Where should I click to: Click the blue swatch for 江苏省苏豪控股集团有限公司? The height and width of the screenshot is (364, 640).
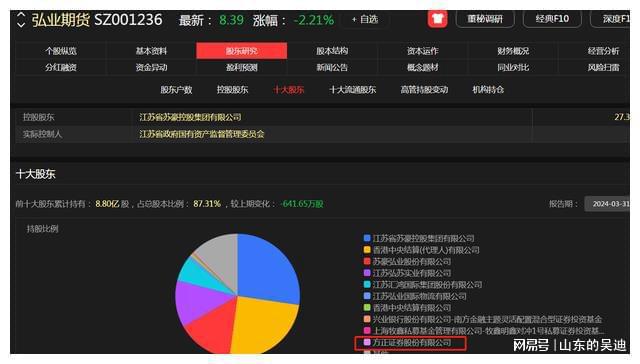[x=367, y=238]
